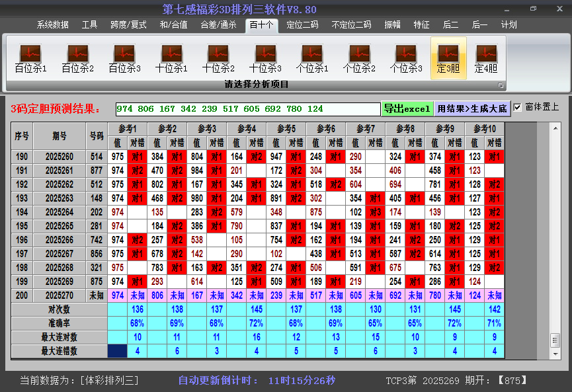Select the highlighted 定3胆 icon
Image resolution: width=572 pixels, height=392 pixels.
(x=448, y=58)
